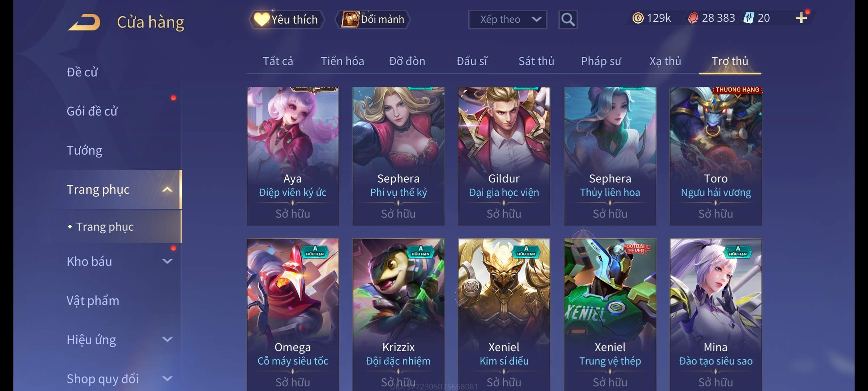Open the Xếp theo sort dropdown
This screenshot has width=868, height=391.
click(x=507, y=20)
